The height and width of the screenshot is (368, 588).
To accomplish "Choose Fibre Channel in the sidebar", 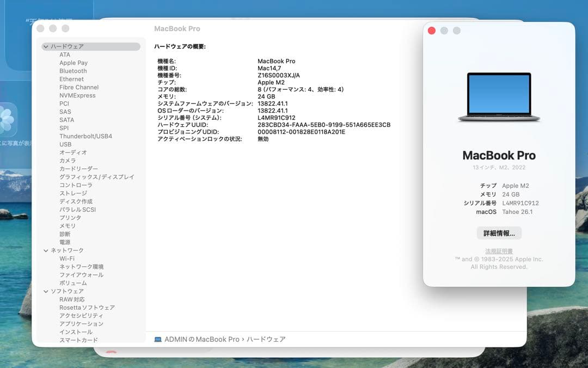I will pos(79,88).
